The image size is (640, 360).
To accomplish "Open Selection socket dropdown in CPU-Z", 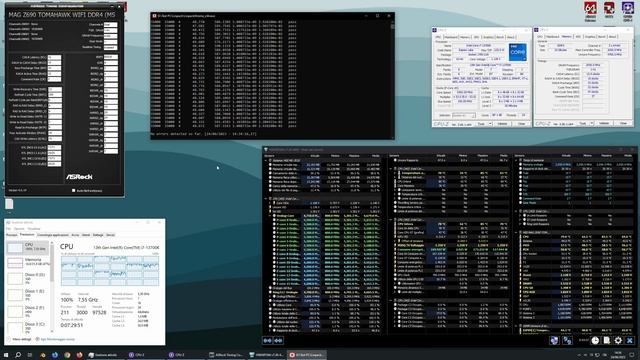I will (464, 115).
